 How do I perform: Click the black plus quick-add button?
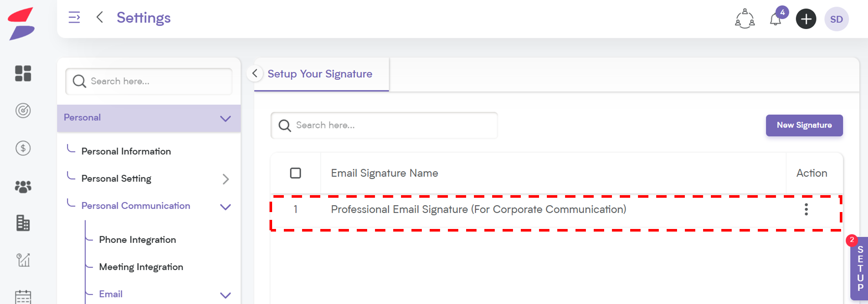coord(806,19)
